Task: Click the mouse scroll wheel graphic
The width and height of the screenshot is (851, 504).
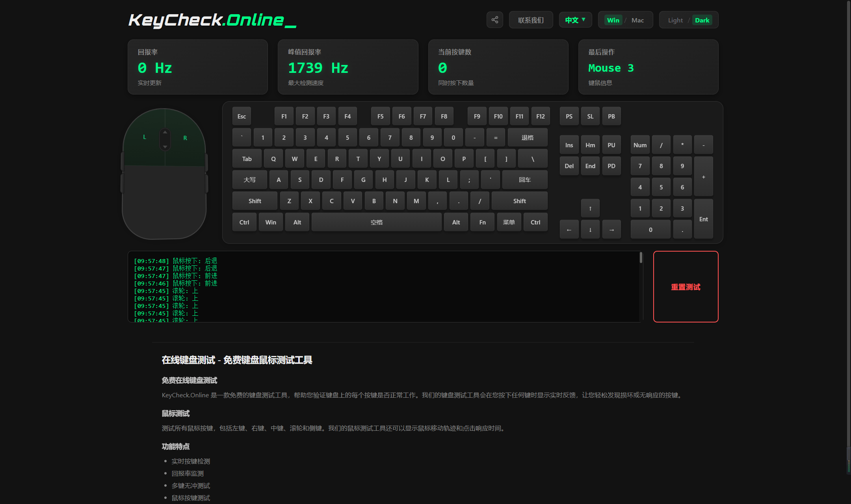Action: [x=165, y=139]
